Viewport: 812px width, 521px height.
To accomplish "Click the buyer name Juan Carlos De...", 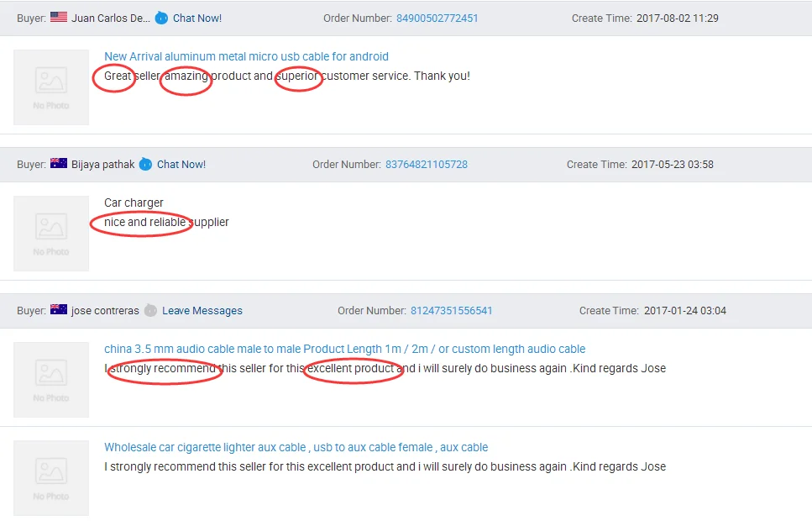I will (x=111, y=18).
